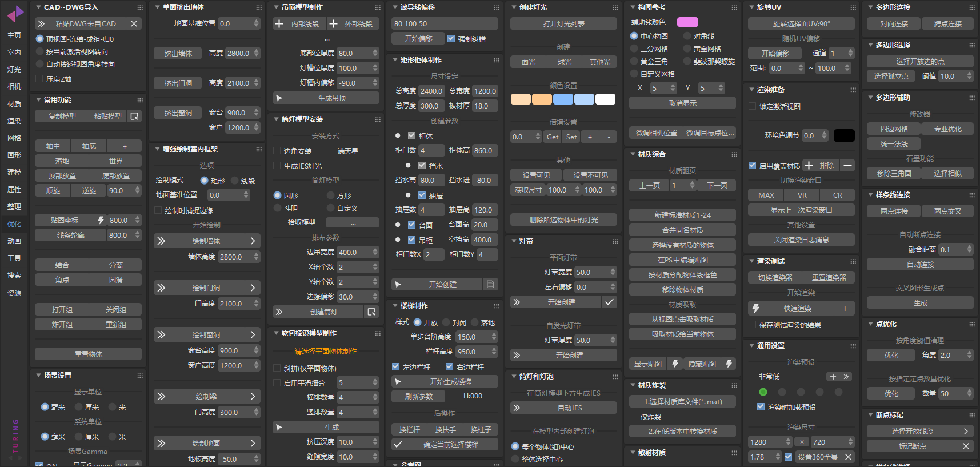The image size is (980, 467).
Task: Toggle the 左边栏杆 checkbox
Action: pyautogui.click(x=396, y=367)
